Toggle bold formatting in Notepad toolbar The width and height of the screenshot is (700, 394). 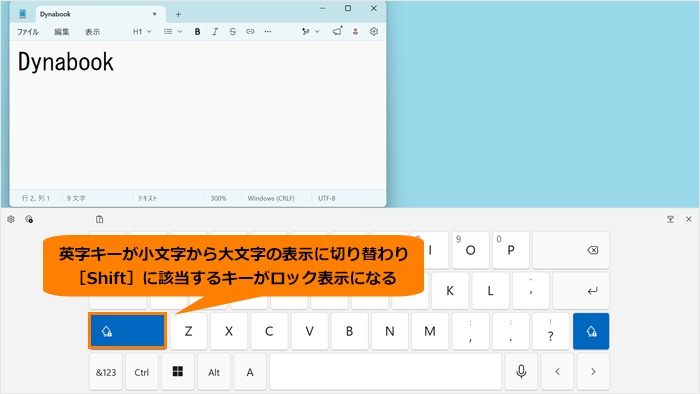[197, 32]
